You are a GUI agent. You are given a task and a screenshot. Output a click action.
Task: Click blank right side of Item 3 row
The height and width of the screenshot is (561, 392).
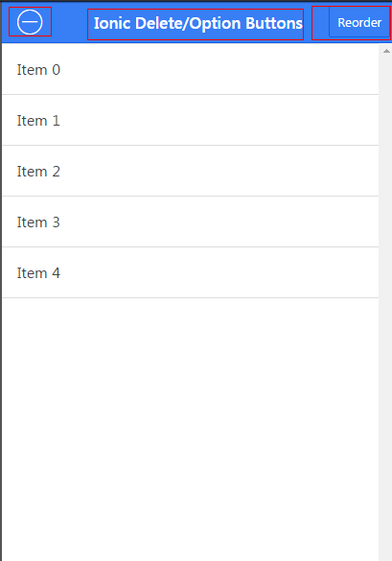click(250, 222)
